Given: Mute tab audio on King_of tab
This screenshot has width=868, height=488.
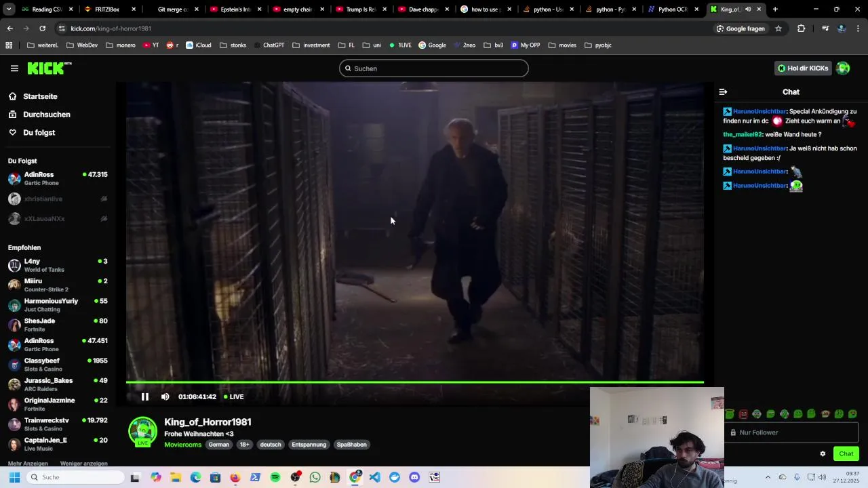Looking at the screenshot, I should point(748,9).
